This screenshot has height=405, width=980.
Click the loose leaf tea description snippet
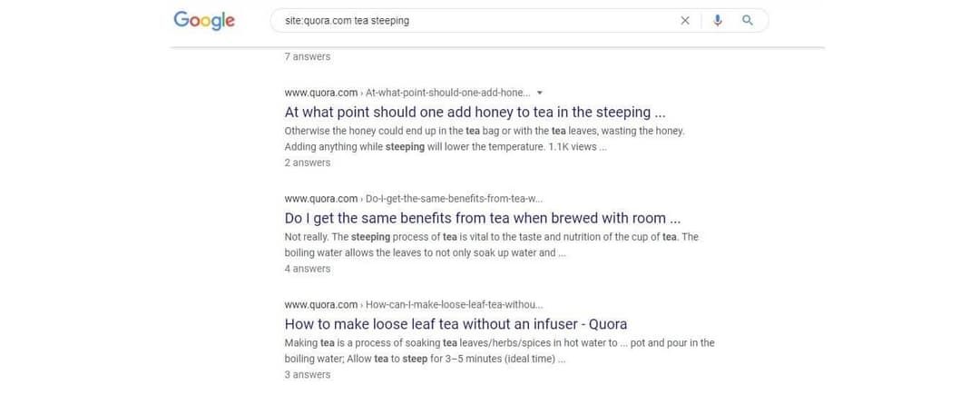[x=499, y=351]
